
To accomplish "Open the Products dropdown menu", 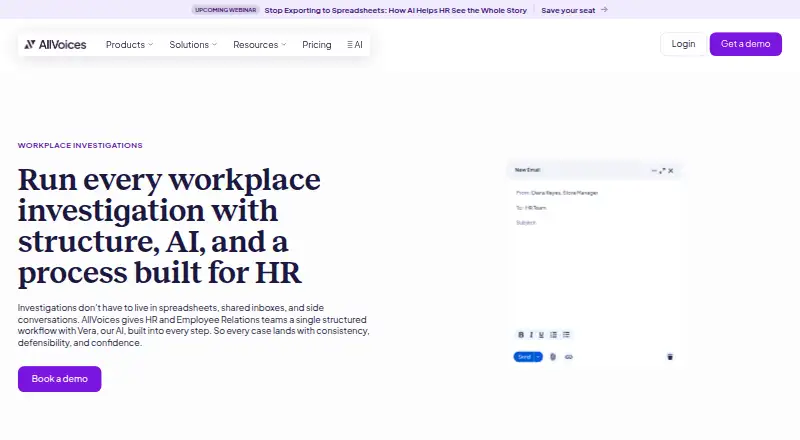I will (x=130, y=45).
